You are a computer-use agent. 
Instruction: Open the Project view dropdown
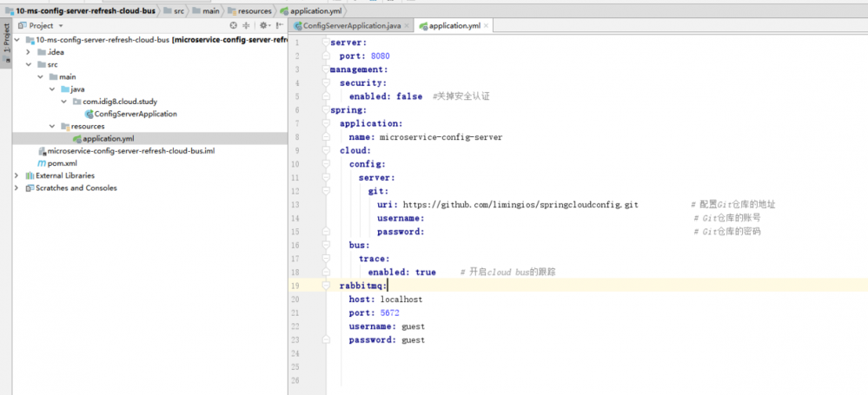(x=60, y=26)
